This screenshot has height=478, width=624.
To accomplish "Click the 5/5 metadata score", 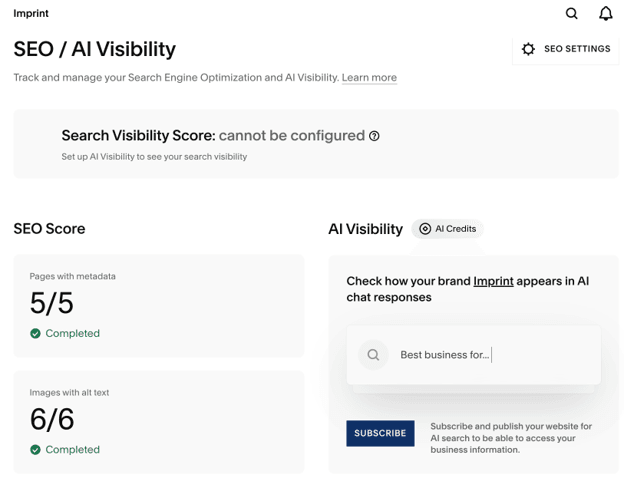I will (52, 303).
